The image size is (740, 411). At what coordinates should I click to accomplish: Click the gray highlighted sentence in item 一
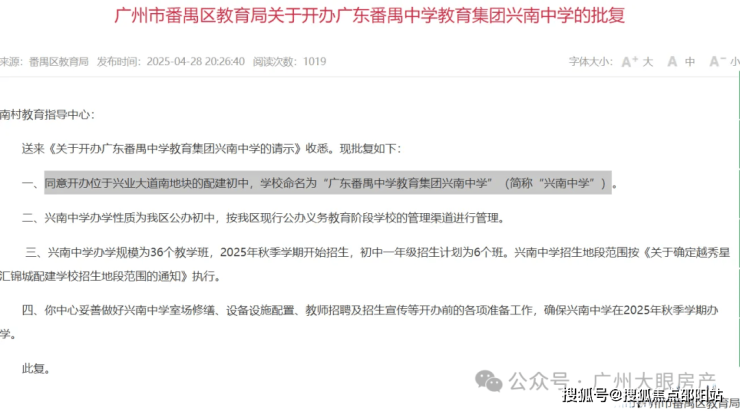(328, 183)
